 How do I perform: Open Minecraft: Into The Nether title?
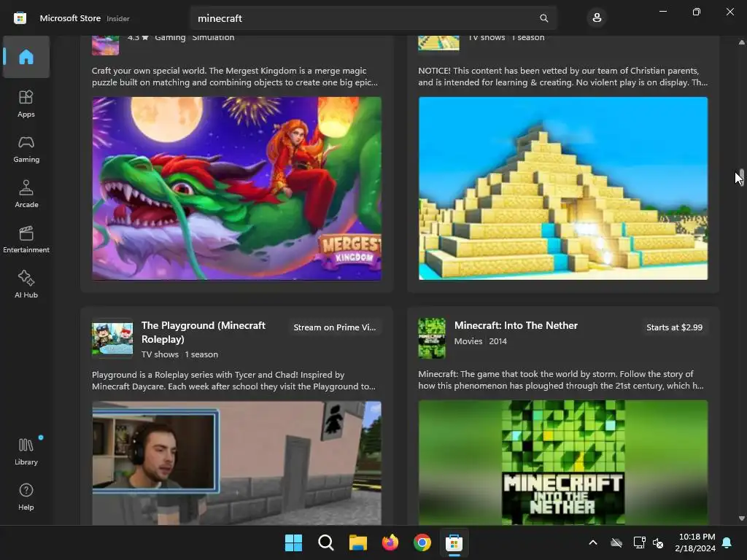pos(516,325)
